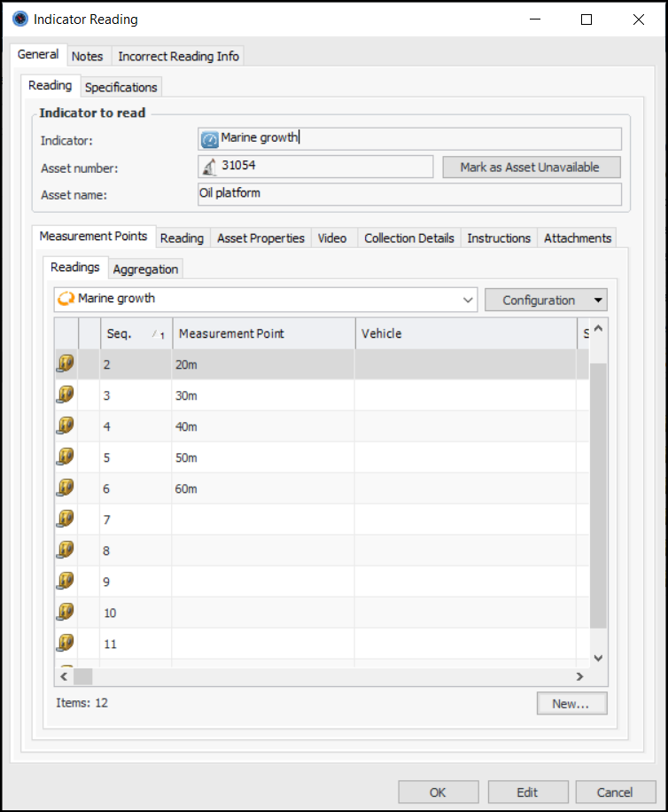Click the scroll up arrow of the readings table
Image resolution: width=668 pixels, height=812 pixels.
coord(598,328)
